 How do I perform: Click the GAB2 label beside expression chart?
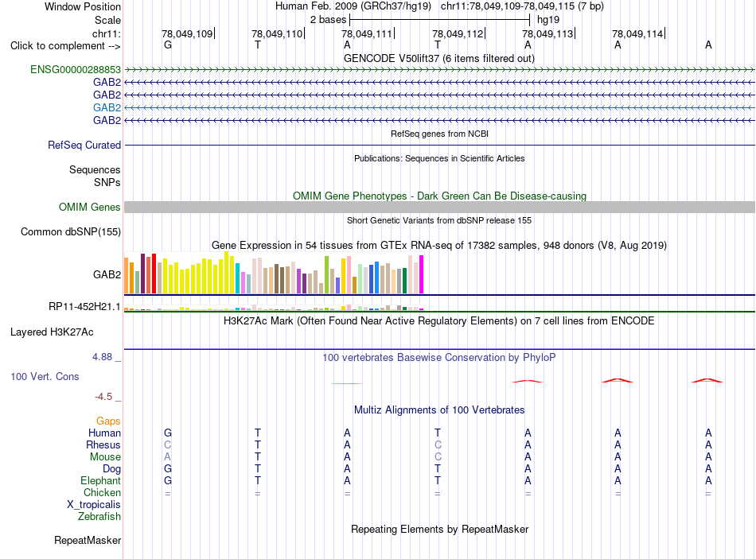107,274
